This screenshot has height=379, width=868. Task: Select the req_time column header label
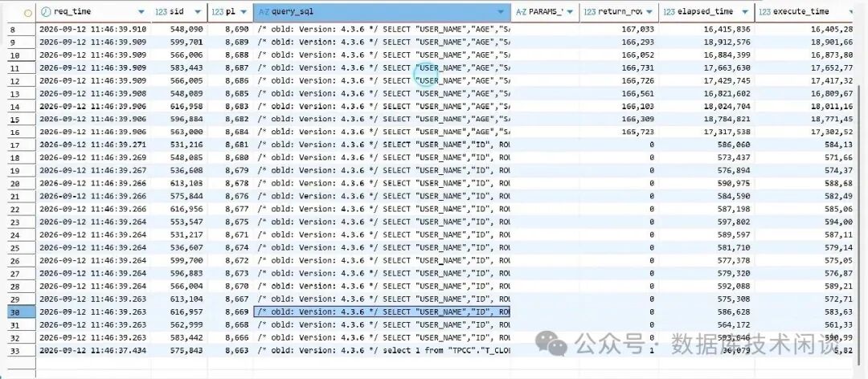tap(72, 11)
